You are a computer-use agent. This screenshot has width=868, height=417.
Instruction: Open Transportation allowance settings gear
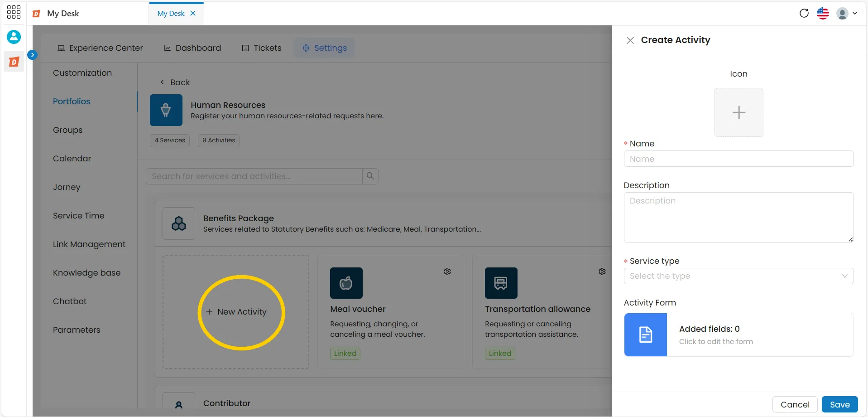click(602, 272)
